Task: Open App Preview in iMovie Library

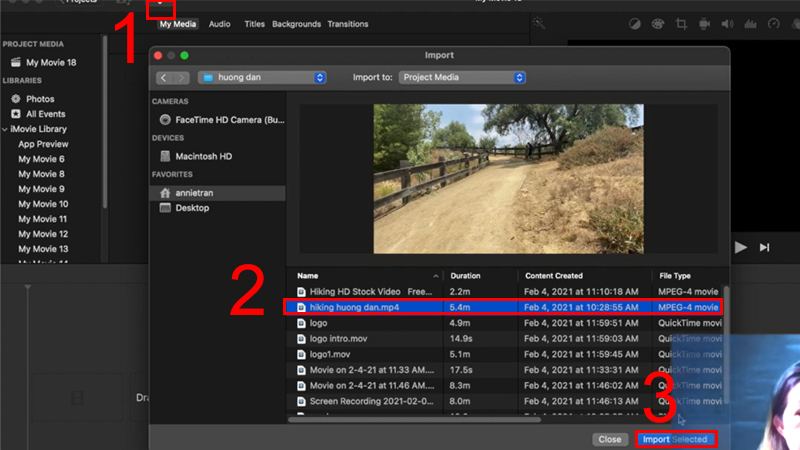Action: pyautogui.click(x=43, y=144)
